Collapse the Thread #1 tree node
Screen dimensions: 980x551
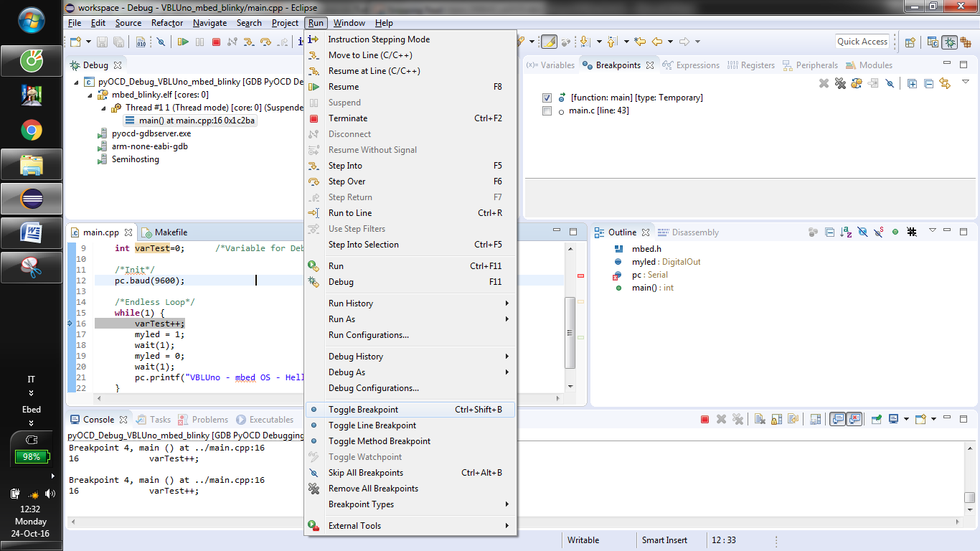(x=105, y=108)
